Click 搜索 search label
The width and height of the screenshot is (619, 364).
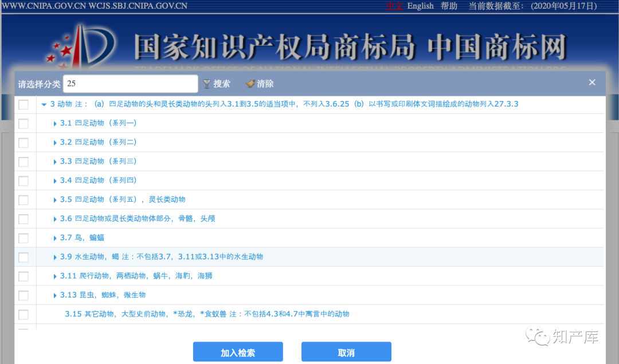point(222,84)
